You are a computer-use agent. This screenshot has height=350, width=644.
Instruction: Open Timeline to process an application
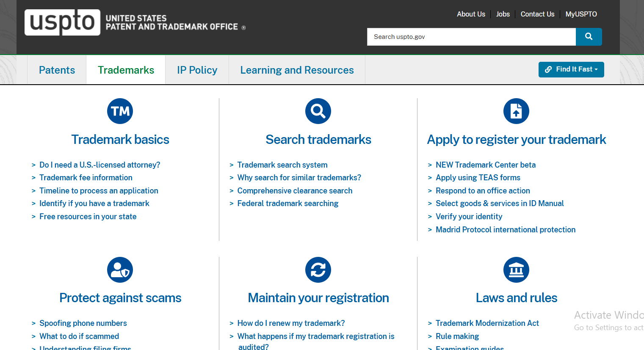(x=99, y=191)
